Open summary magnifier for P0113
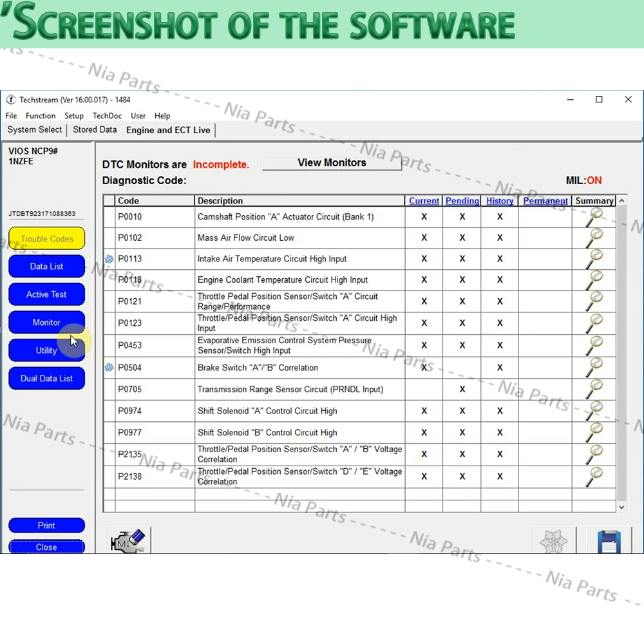The image size is (644, 644). (594, 259)
